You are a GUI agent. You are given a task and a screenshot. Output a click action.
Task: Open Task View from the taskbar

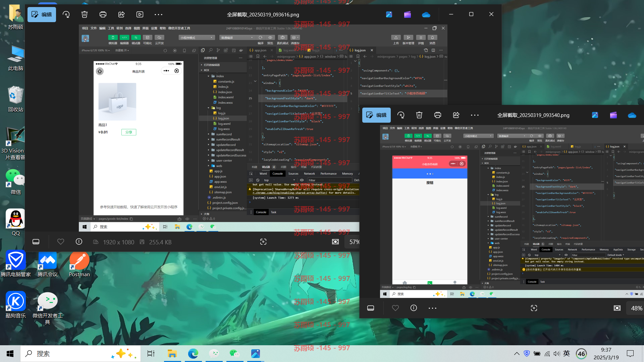click(x=151, y=354)
